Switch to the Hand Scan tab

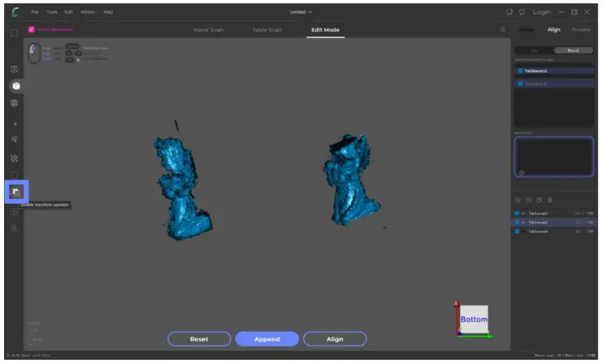tap(209, 30)
